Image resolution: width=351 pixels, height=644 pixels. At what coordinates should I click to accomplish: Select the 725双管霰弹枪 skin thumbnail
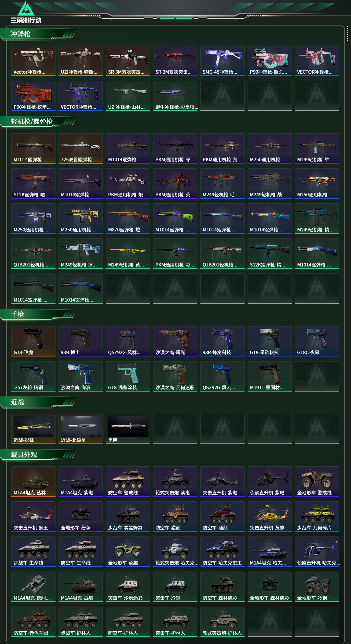pos(80,148)
